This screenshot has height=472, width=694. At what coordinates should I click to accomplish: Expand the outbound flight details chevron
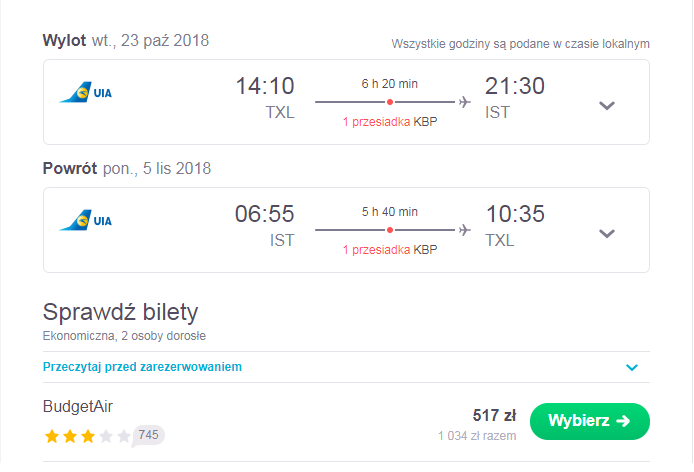coord(607,105)
